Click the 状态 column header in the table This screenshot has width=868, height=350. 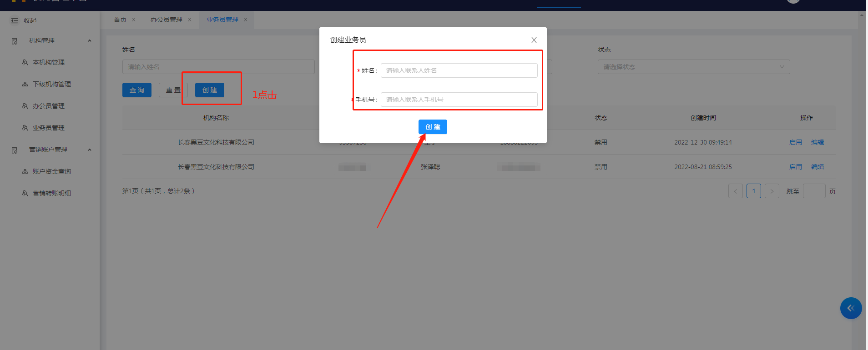[x=601, y=118]
